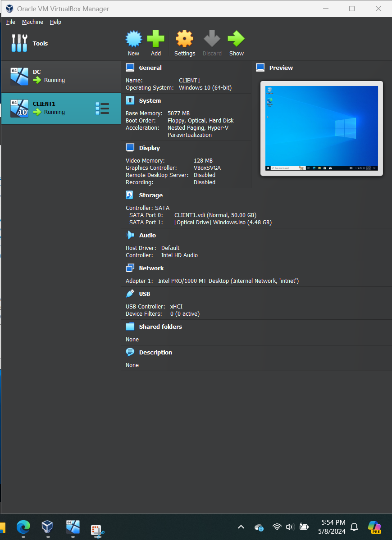Click the General section monitor icon
Screen dimensions: 392x540
click(x=130, y=68)
